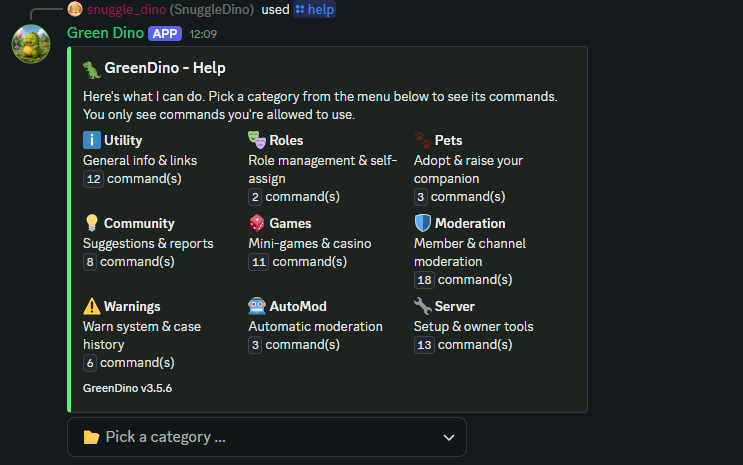Open the Green Dino username profile
743x465 pixels.
tap(105, 33)
